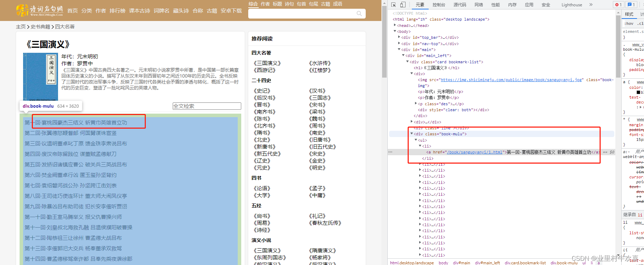
Task: Open chapter 第五回·发矫诏诸镇应曹公
Action: click(x=76, y=164)
